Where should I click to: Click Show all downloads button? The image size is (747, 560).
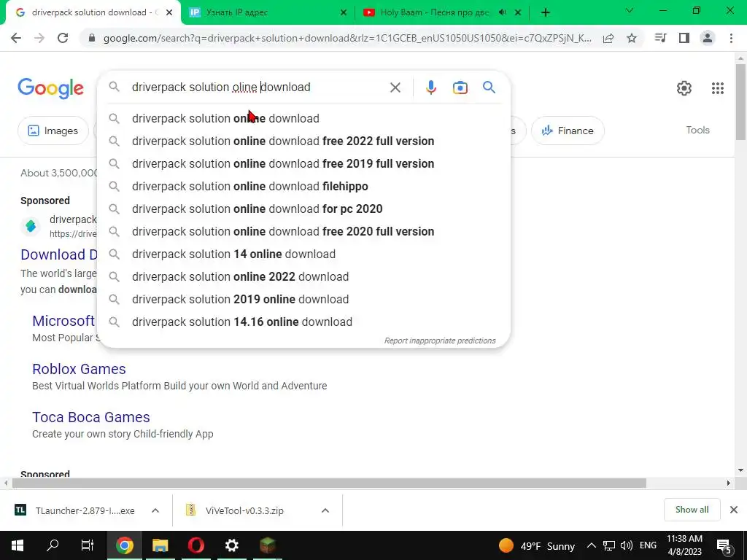click(x=692, y=510)
